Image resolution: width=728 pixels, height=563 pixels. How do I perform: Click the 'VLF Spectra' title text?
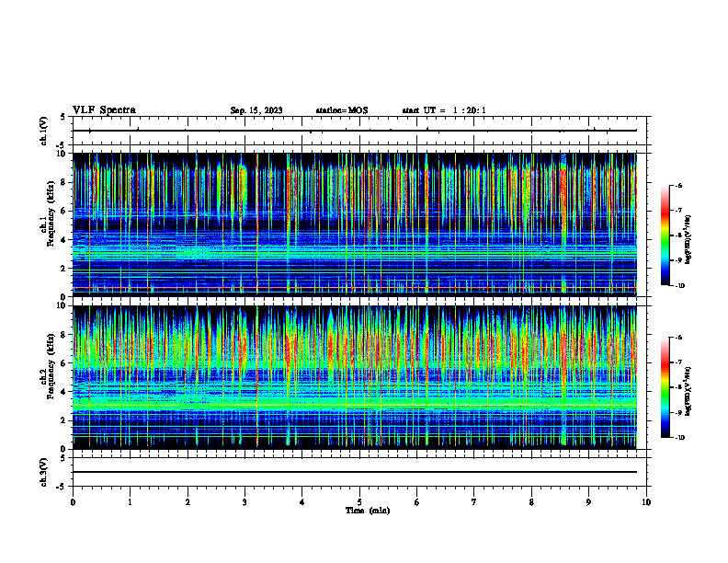click(x=104, y=110)
